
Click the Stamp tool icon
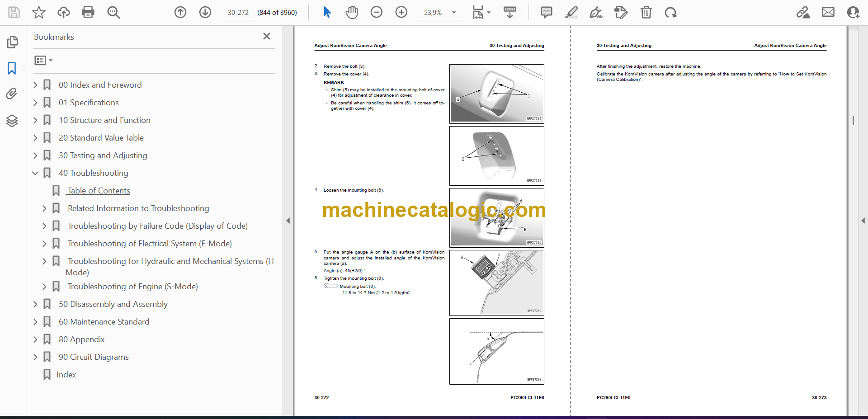pyautogui.click(x=621, y=12)
